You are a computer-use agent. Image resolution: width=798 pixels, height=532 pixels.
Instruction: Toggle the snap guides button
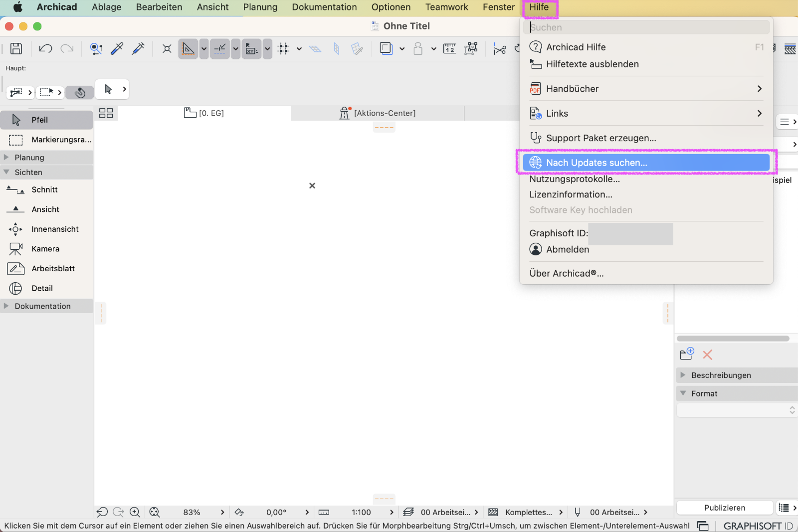(220, 48)
